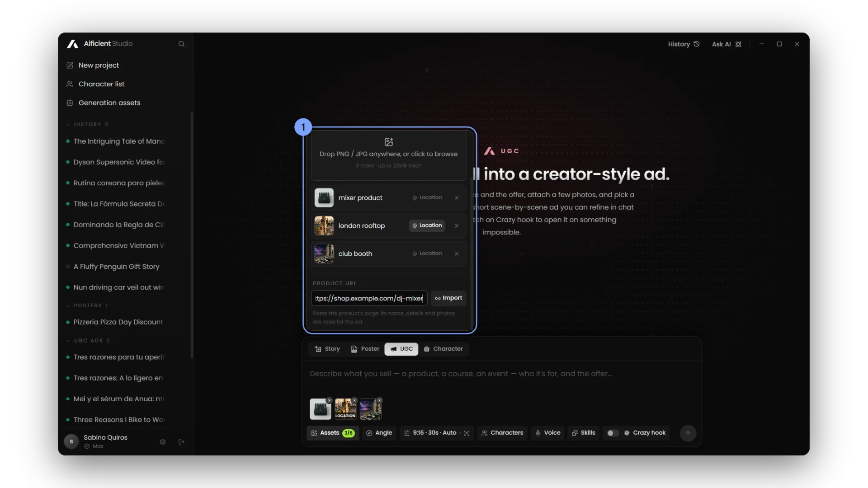868x488 pixels.
Task: Open 'Dyson Supersonic Video' history item
Action: click(118, 162)
